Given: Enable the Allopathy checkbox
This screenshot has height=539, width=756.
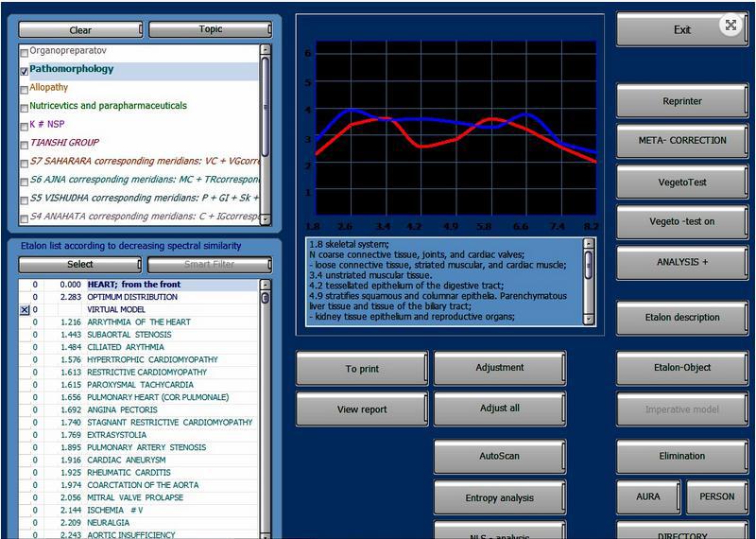Looking at the screenshot, I should pos(24,88).
